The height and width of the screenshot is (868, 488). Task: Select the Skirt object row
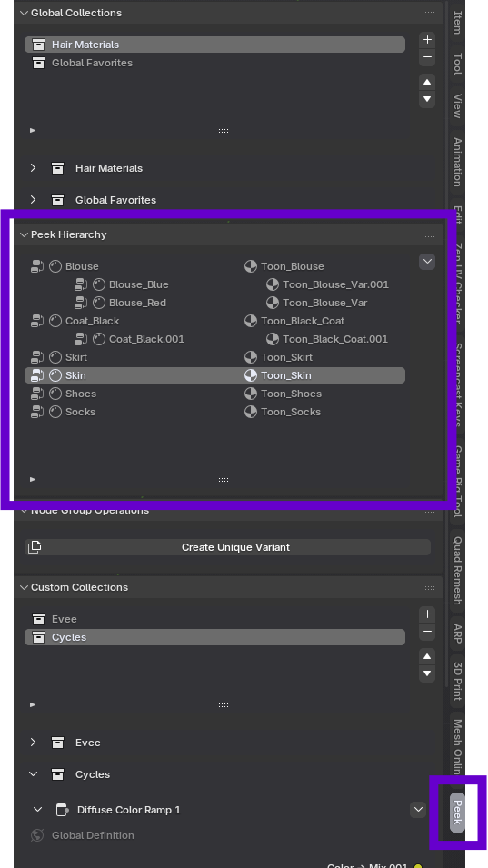click(75, 357)
